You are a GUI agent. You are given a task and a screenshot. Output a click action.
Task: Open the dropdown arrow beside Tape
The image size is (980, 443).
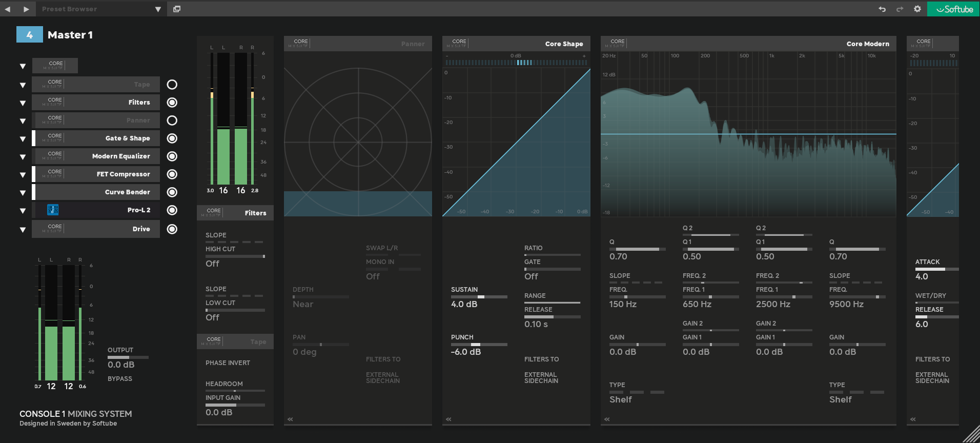(23, 85)
